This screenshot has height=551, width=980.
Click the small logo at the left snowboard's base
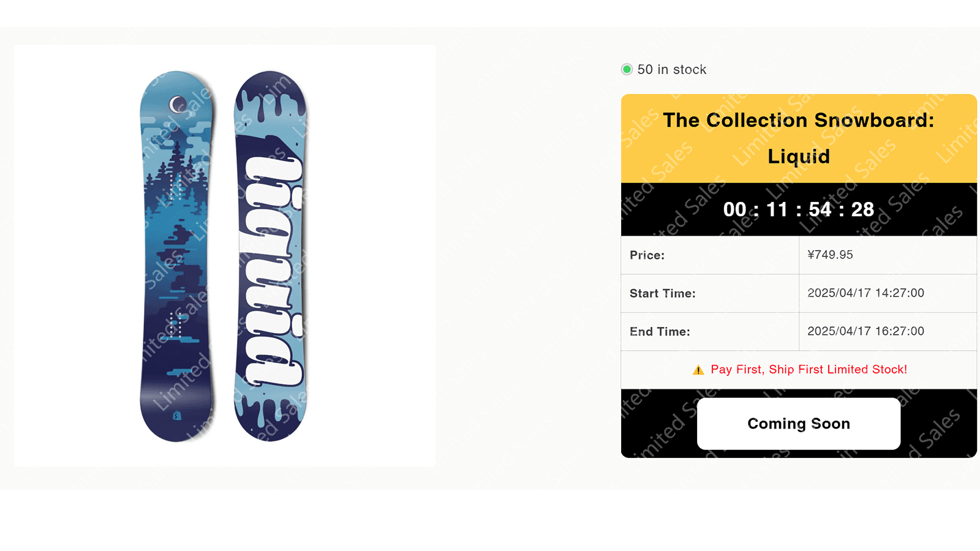tap(177, 416)
